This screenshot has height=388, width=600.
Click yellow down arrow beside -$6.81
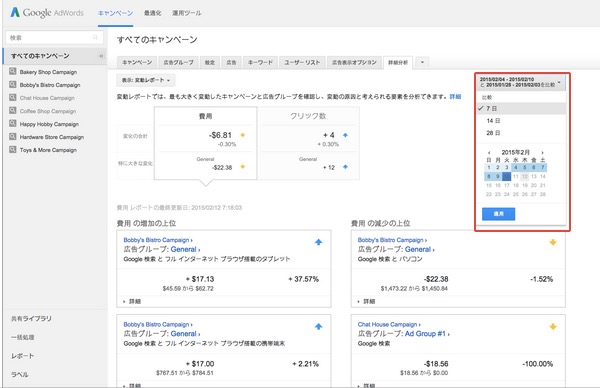tap(243, 135)
